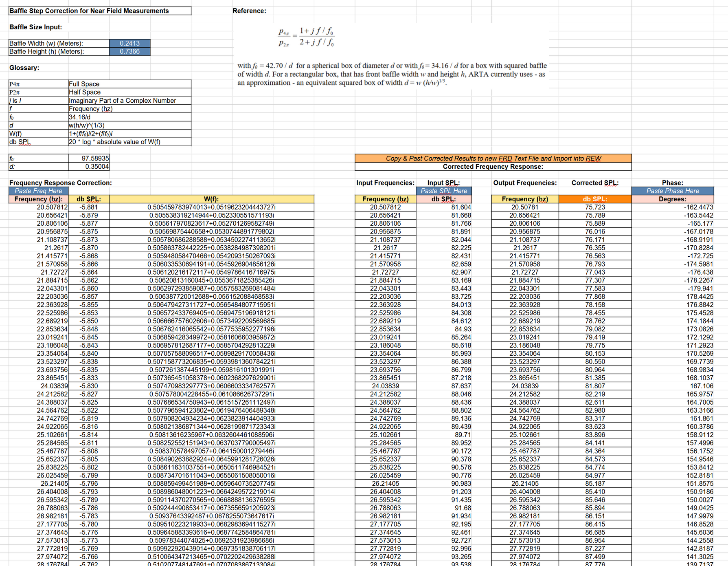The image size is (728, 566).
Task: Click the orange 'Copy & Past Corrected Results' banner
Action: (493, 158)
